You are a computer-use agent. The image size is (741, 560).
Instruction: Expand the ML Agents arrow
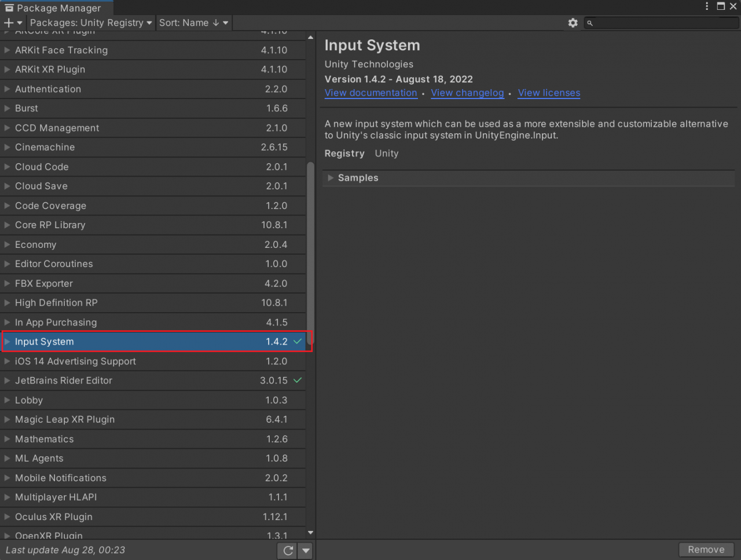click(7, 458)
